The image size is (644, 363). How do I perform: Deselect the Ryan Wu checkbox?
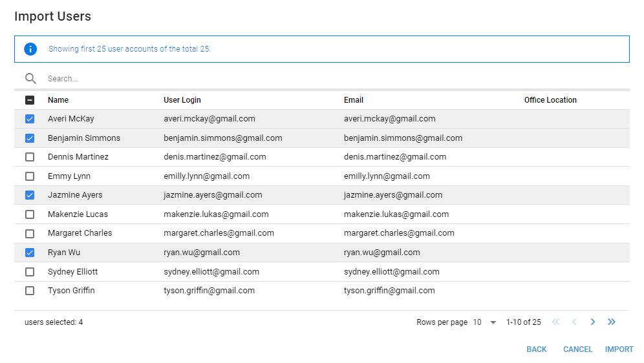(30, 253)
